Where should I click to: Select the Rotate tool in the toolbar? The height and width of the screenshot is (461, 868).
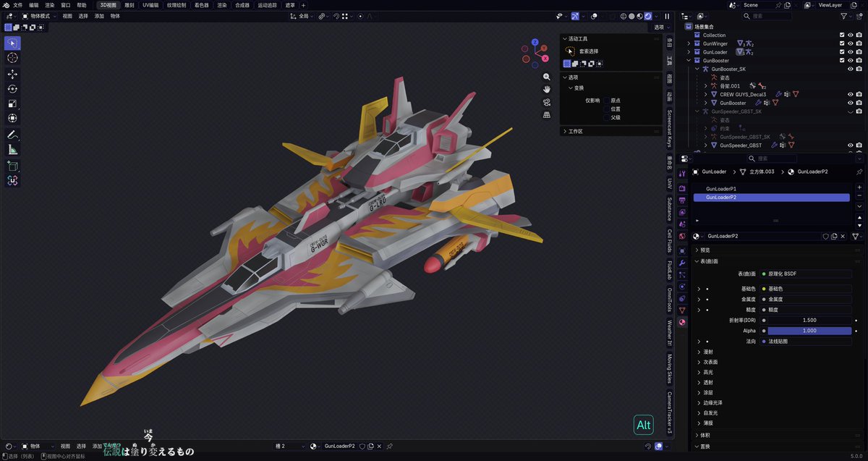click(x=12, y=88)
